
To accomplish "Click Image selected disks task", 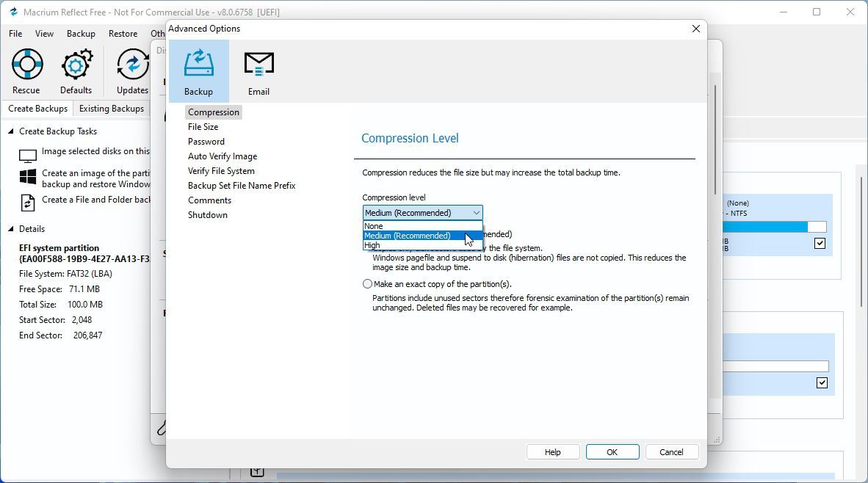I will (95, 151).
